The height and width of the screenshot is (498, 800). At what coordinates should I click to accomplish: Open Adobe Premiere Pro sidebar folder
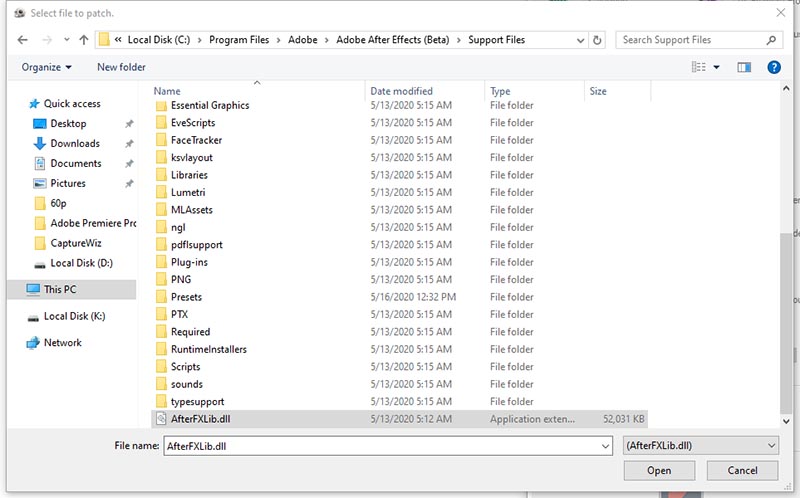pyautogui.click(x=93, y=223)
